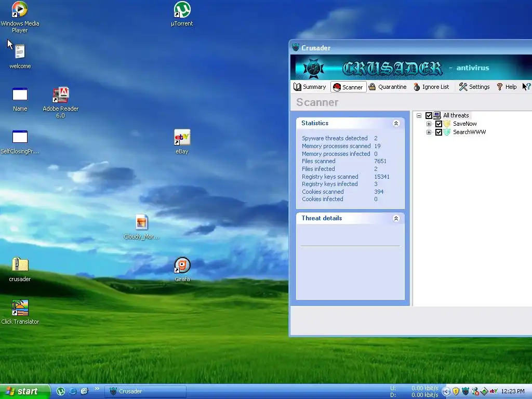Click the Registry keys scanned value 15341
This screenshot has height=399, width=532.
(x=382, y=177)
